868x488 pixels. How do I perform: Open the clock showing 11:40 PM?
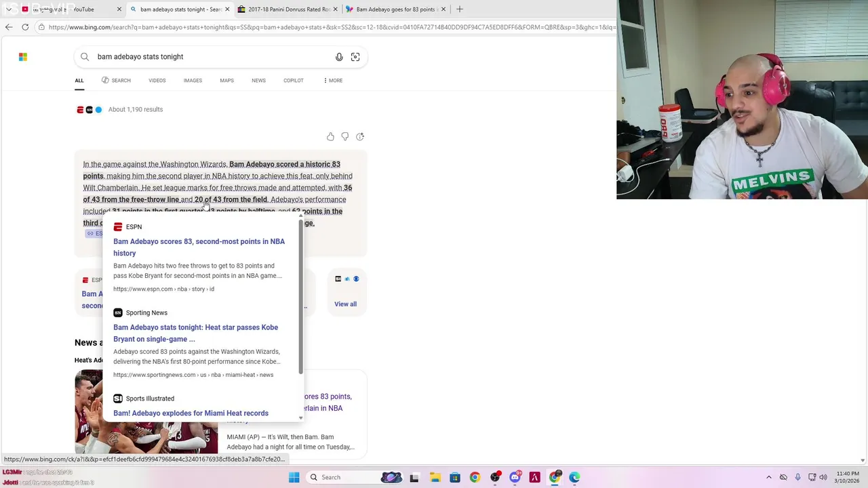(x=847, y=478)
